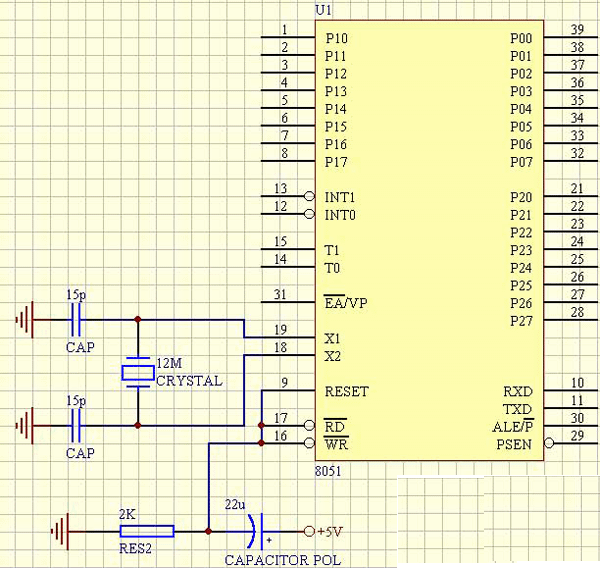This screenshot has width=600, height=568.
Task: Click the P03 pin name
Action: [x=521, y=91]
